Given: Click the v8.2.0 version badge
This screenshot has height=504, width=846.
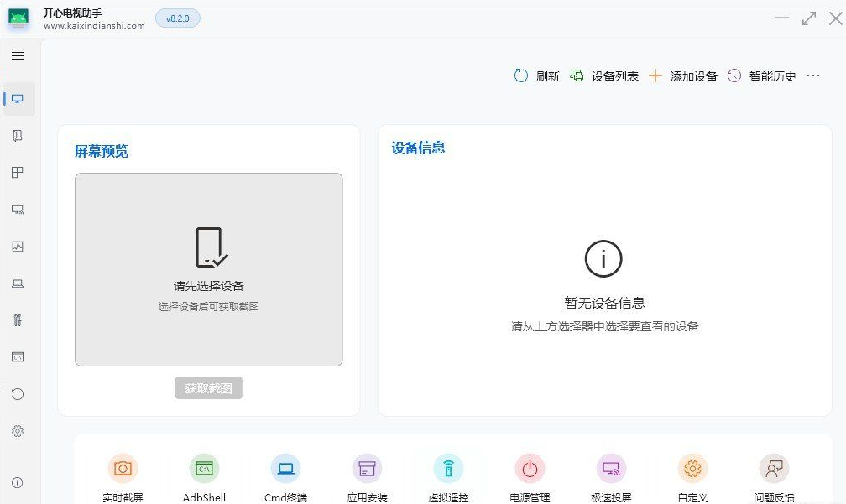Looking at the screenshot, I should tap(178, 18).
